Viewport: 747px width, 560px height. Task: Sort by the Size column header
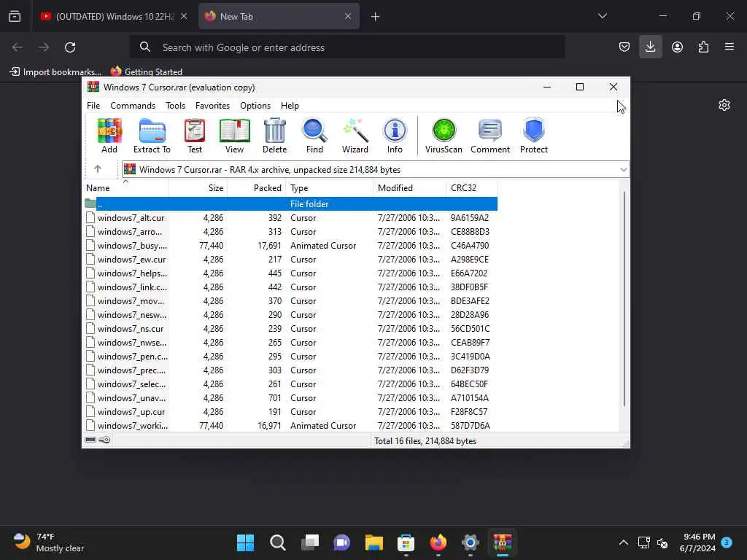[x=198, y=188]
